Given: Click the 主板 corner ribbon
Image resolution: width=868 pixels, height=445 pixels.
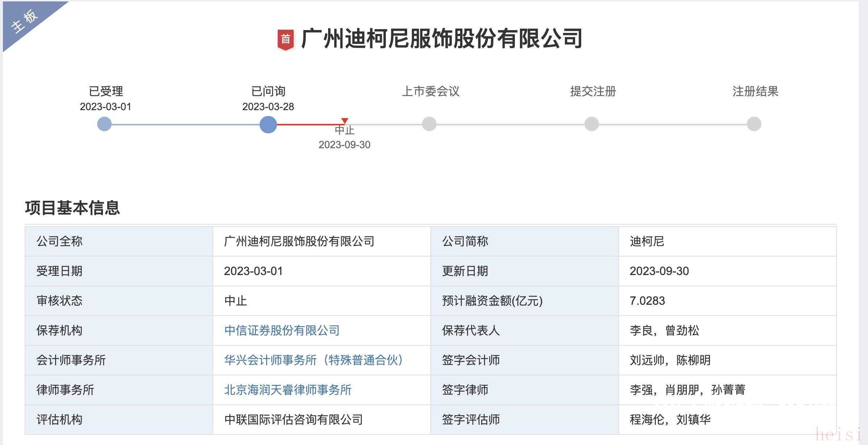Looking at the screenshot, I should tap(25, 21).
